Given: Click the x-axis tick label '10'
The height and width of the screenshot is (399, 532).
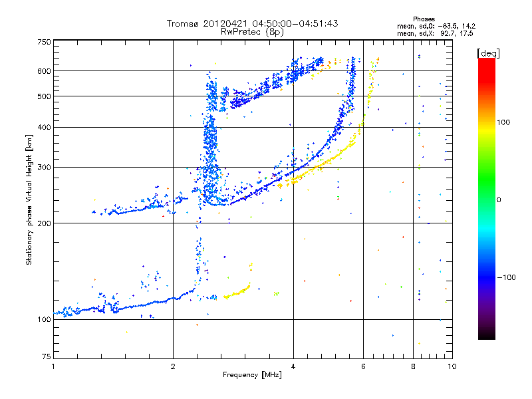Looking at the screenshot, I should (452, 366).
